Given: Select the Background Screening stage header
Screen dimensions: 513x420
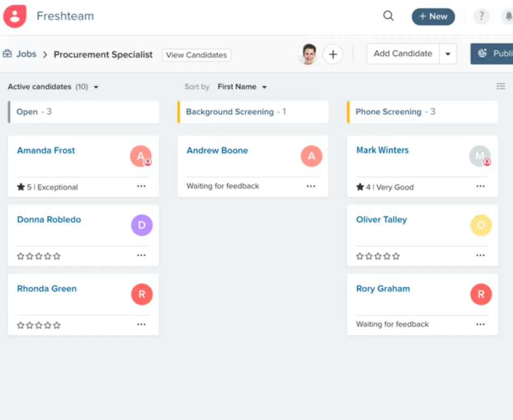Looking at the screenshot, I should click(x=253, y=112).
